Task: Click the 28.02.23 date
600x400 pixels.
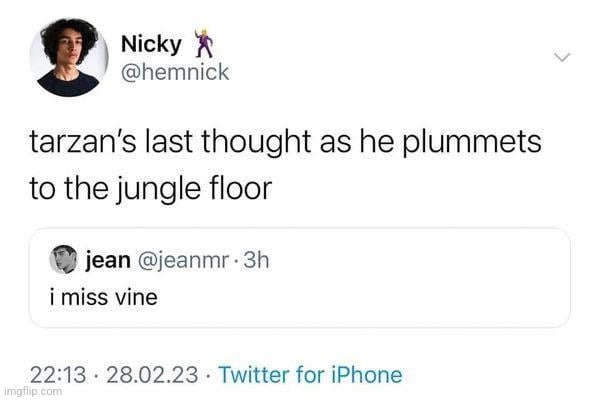Action: [x=145, y=375]
